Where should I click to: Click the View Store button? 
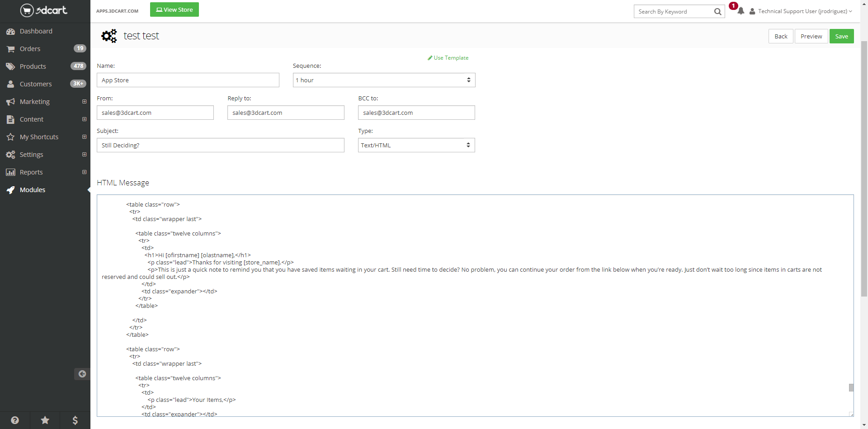point(175,9)
